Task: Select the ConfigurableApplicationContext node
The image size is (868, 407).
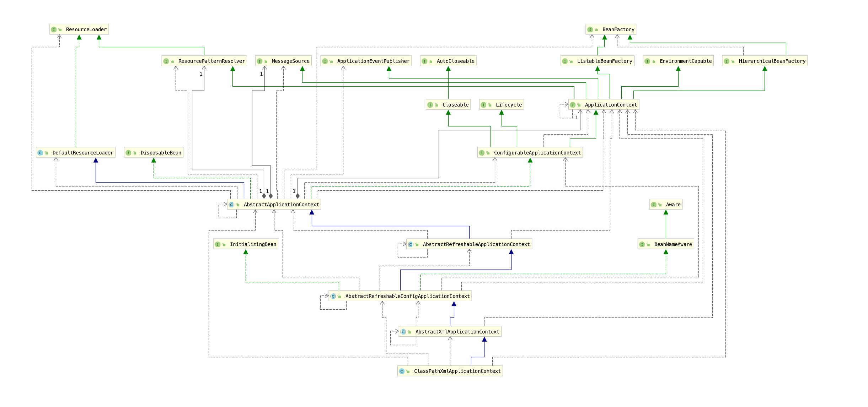Action: point(537,153)
